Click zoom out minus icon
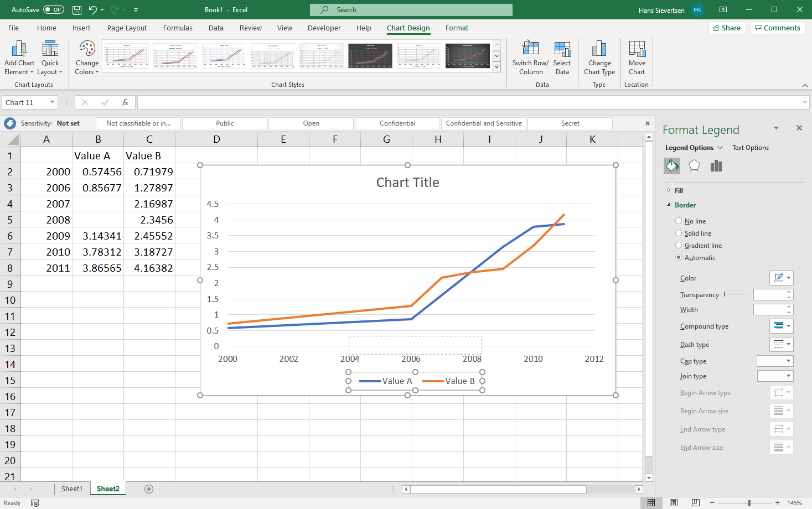The height and width of the screenshot is (509, 812). coord(712,503)
